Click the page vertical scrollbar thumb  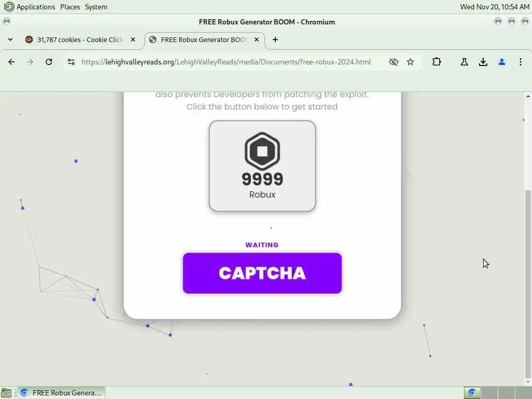point(528,283)
